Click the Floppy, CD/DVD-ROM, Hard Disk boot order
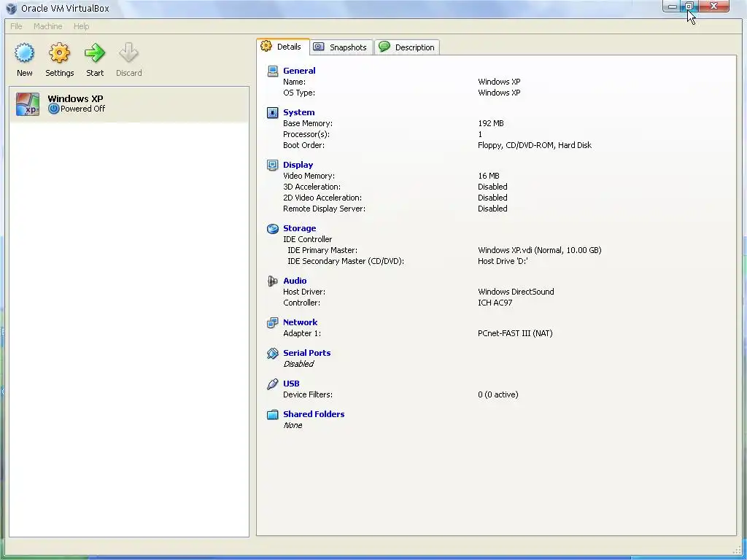 [535, 145]
